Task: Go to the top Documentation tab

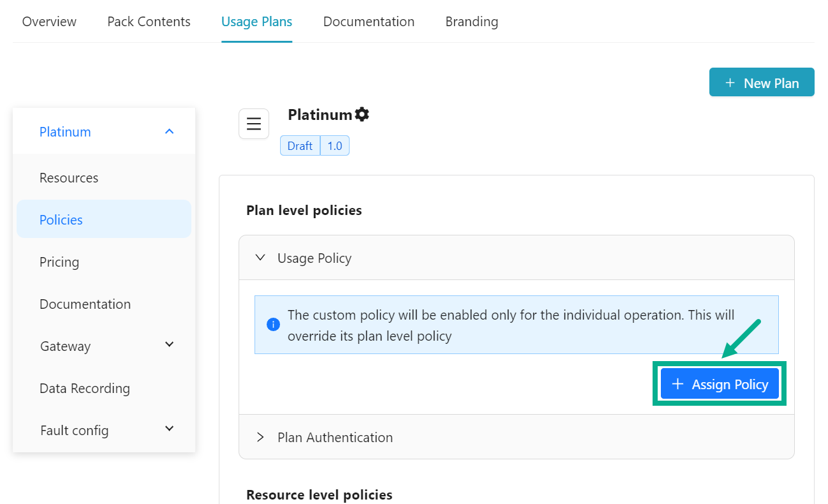Action: click(x=369, y=22)
